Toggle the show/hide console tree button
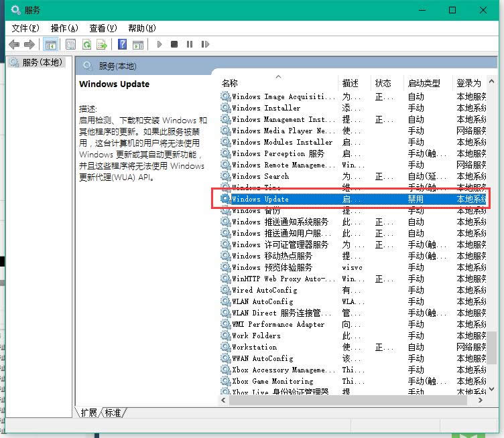Screen dimensions: 504x438 [50, 45]
